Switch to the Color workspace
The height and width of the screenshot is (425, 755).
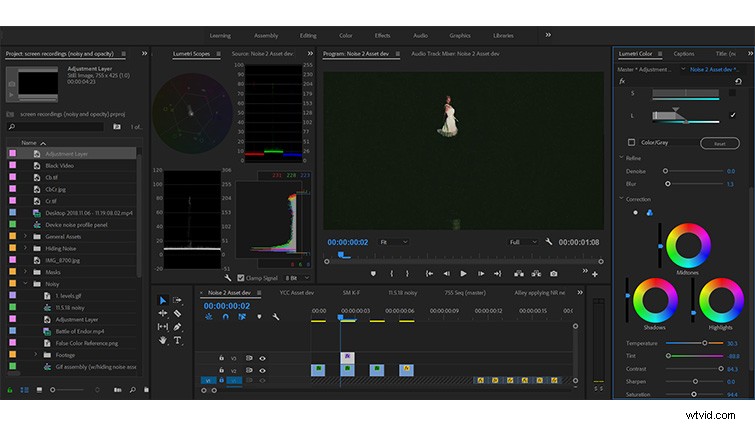tap(346, 36)
